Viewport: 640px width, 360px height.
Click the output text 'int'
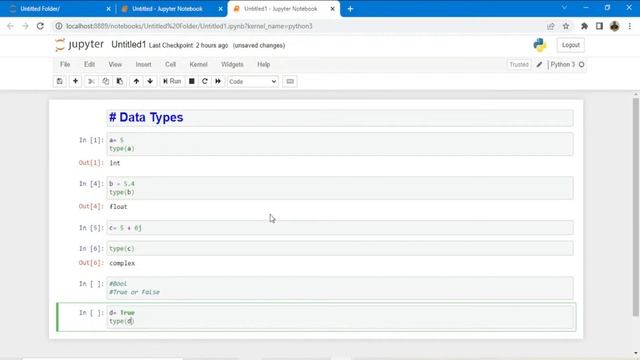115,163
